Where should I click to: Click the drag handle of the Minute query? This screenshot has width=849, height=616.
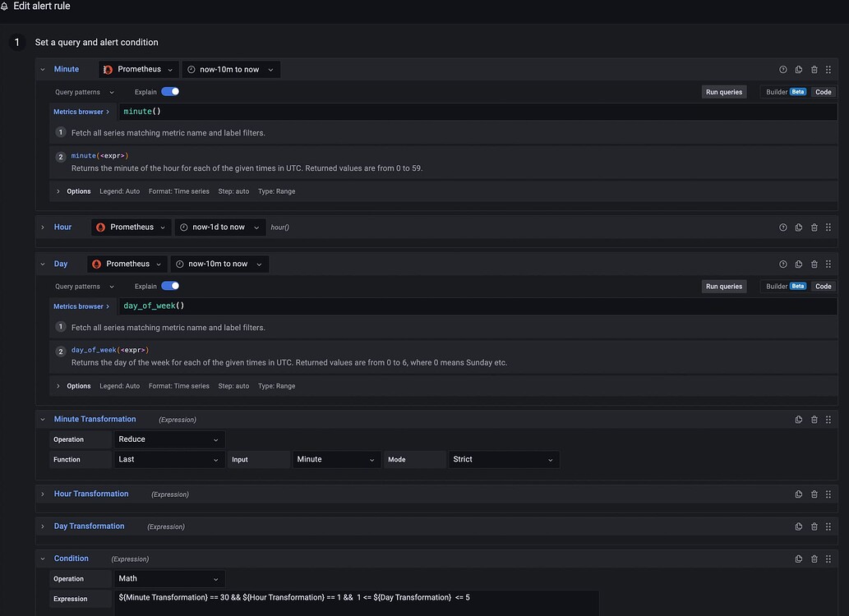click(828, 68)
